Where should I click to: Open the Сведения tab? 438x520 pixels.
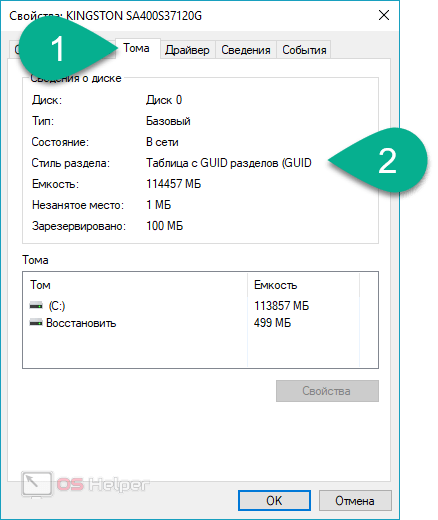pyautogui.click(x=246, y=50)
